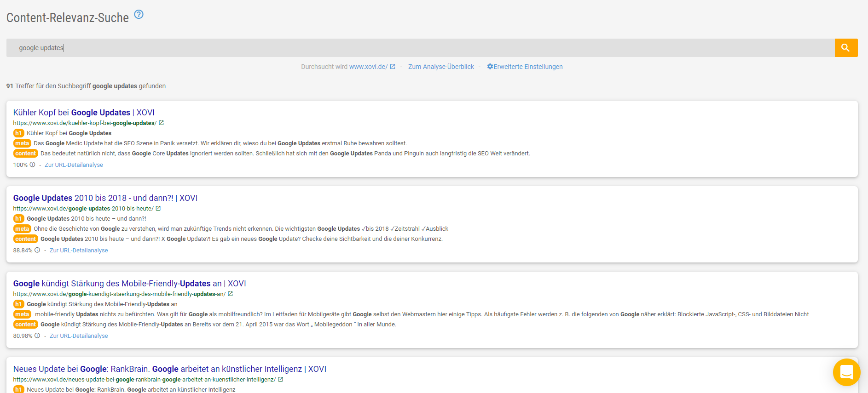Image resolution: width=868 pixels, height=393 pixels.
Task: Click the meta badge beside mobile-friendly Updates nichts
Action: click(x=22, y=314)
